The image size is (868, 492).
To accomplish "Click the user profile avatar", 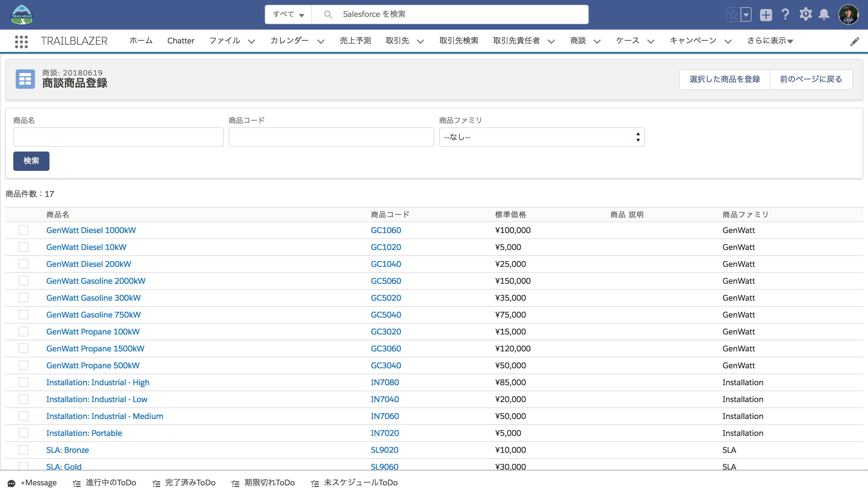I will pos(848,14).
